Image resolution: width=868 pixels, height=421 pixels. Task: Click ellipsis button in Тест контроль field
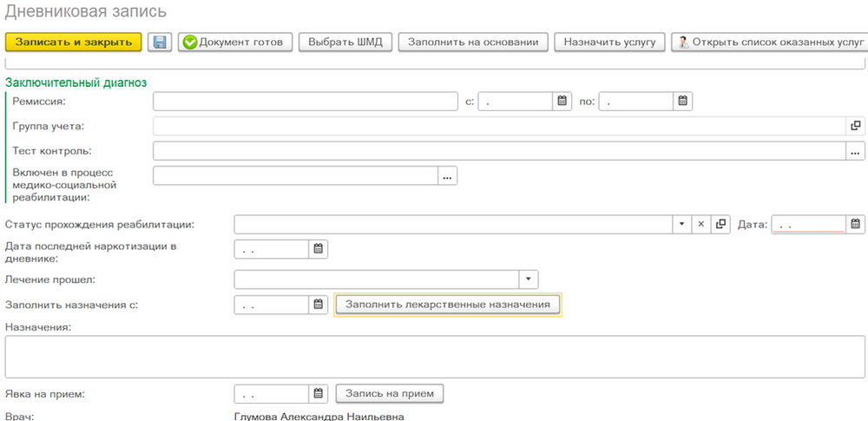point(855,151)
